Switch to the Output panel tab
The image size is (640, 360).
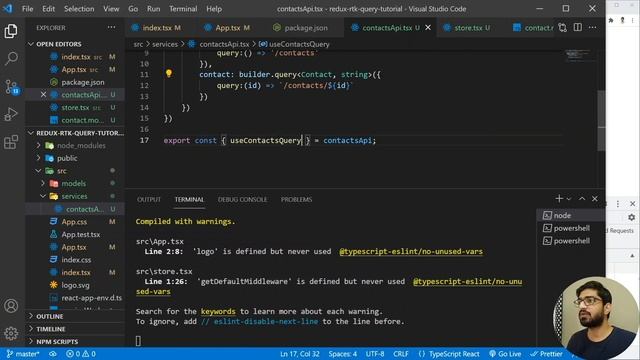tap(149, 200)
